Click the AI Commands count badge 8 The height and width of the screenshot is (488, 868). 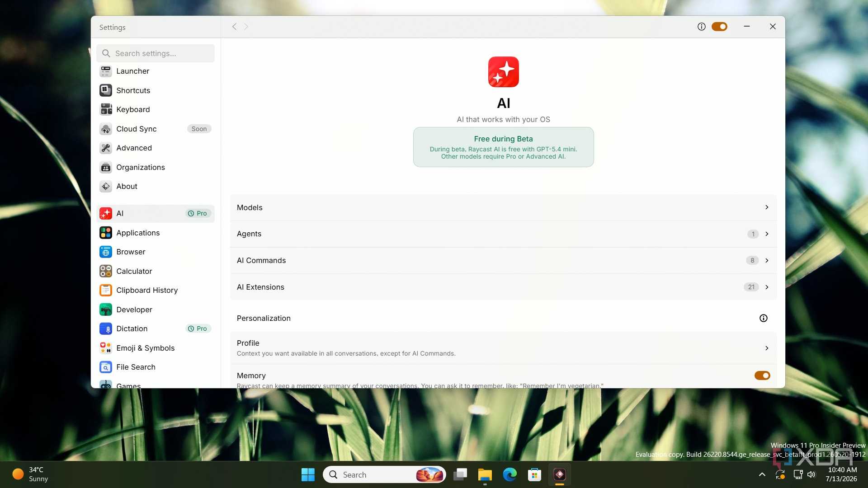click(x=752, y=260)
